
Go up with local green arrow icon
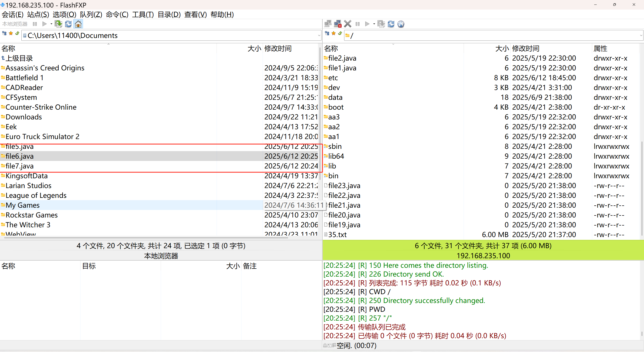[x=17, y=33]
